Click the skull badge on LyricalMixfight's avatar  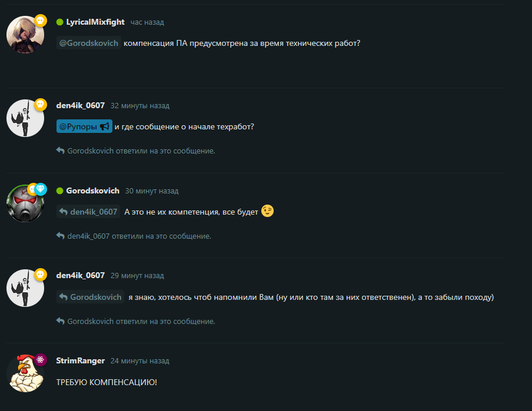(41, 21)
